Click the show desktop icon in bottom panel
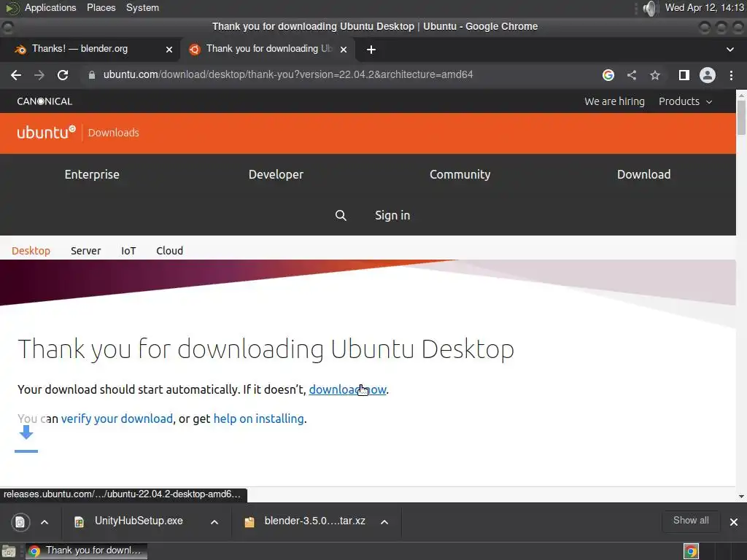Screen dimensions: 747x560 coord(9,551)
